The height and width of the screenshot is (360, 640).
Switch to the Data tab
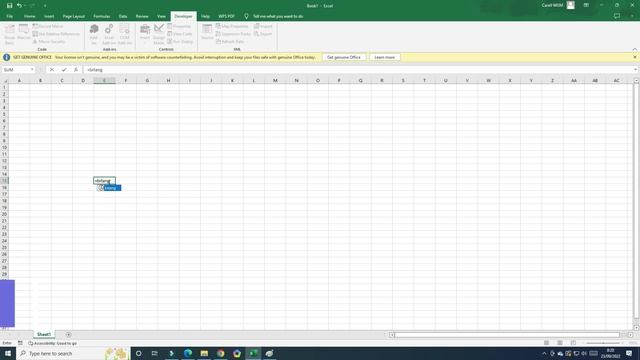tap(123, 16)
